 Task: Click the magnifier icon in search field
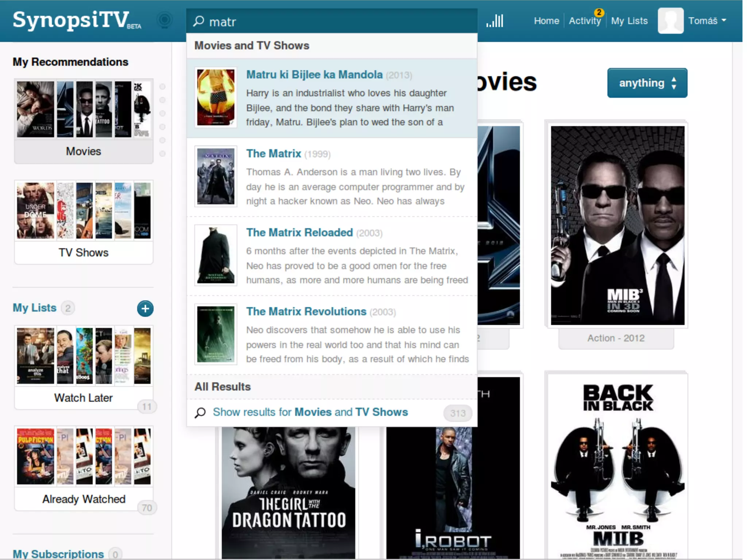199,21
